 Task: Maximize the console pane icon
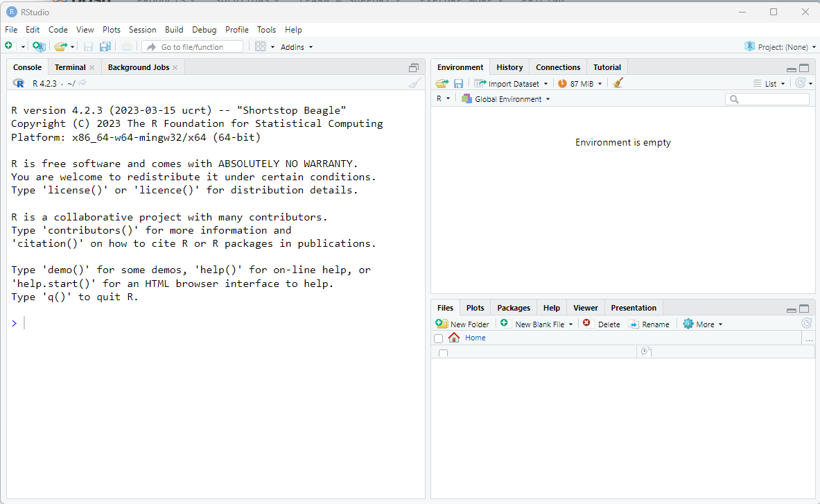(414, 67)
